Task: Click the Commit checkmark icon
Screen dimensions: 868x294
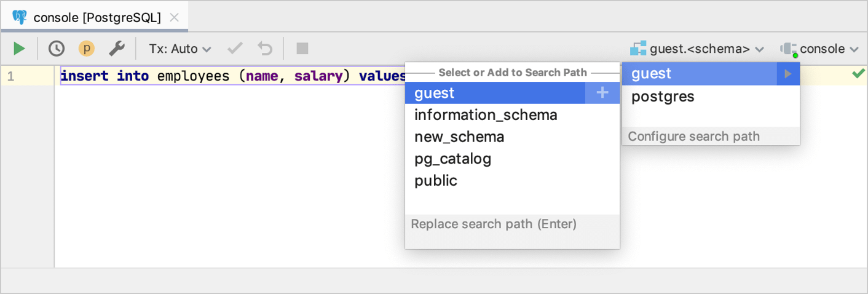Action: point(235,48)
